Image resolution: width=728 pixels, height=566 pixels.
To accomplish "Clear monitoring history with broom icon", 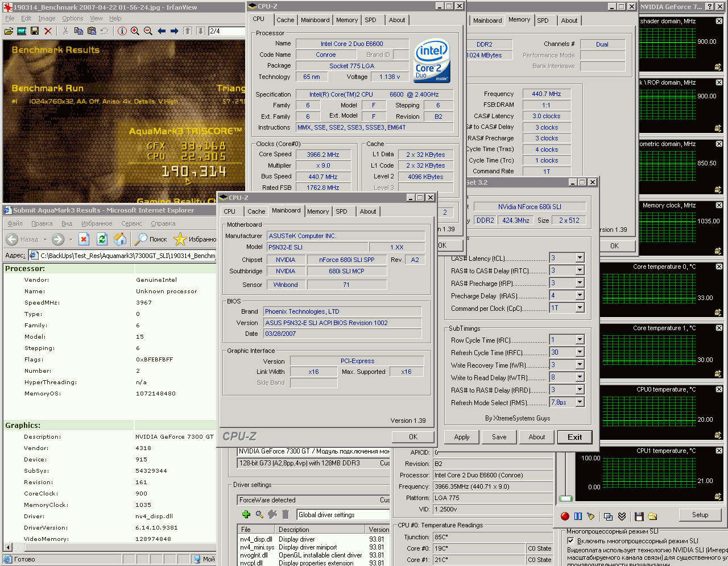I will 591,516.
